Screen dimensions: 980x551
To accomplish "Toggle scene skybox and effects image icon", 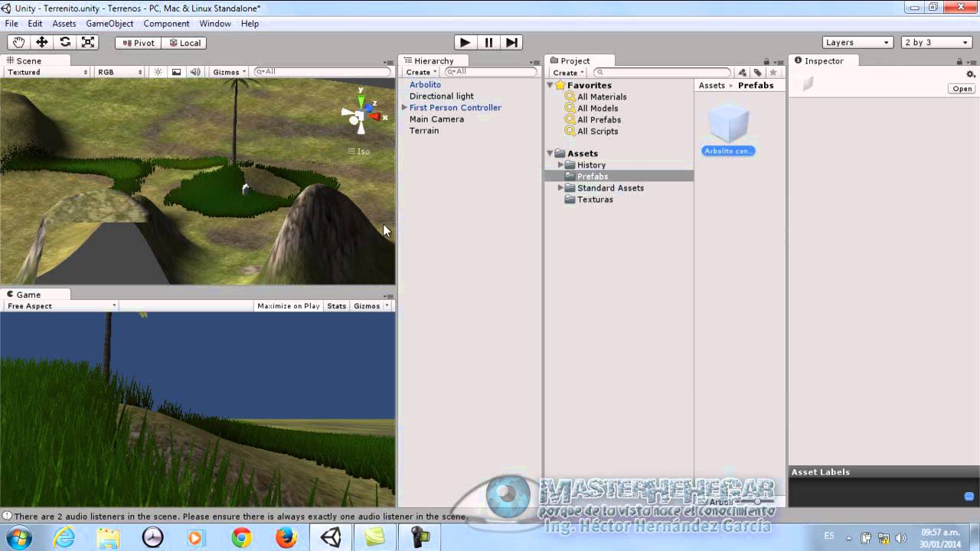I will point(176,72).
